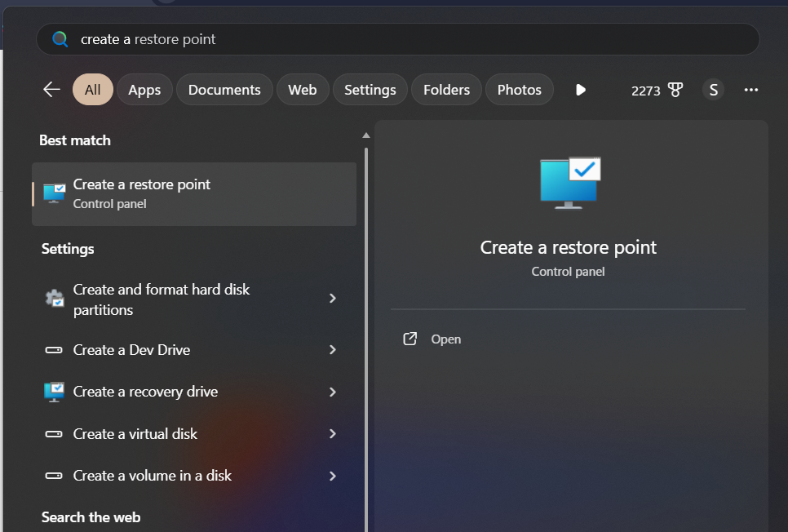Show more filters with play arrow
Image resolution: width=788 pixels, height=532 pixels.
click(x=581, y=90)
